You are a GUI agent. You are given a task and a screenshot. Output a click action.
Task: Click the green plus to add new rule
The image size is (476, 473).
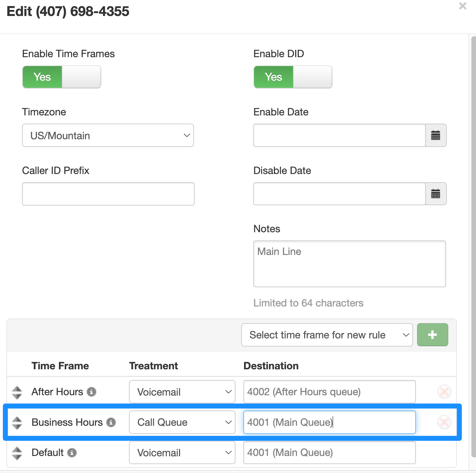(432, 335)
